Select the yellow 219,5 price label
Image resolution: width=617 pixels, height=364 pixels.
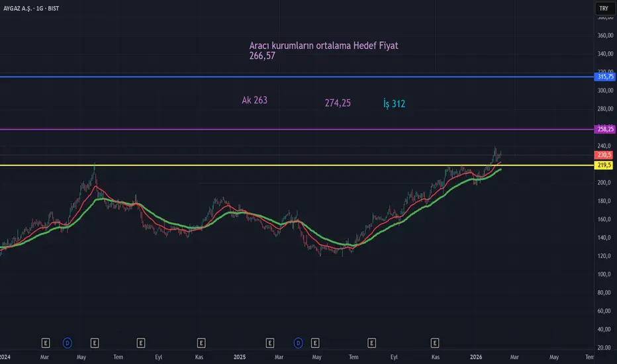tap(604, 165)
